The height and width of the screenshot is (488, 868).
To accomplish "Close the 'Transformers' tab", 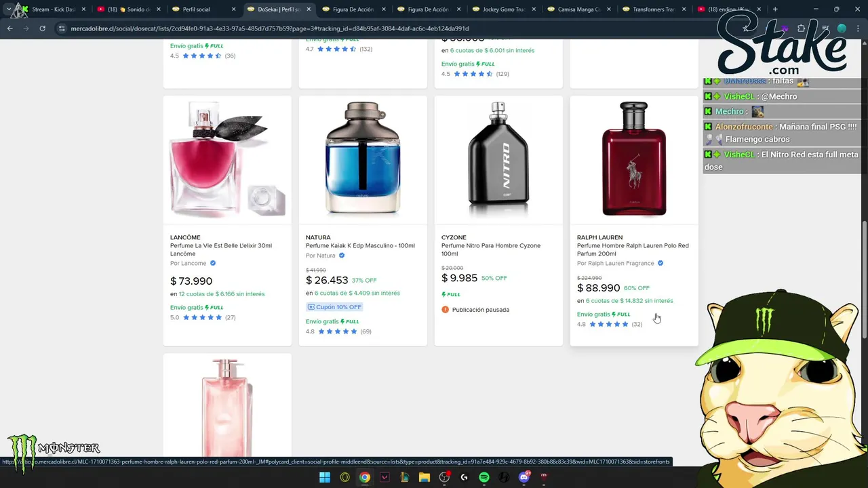I will pos(683,9).
